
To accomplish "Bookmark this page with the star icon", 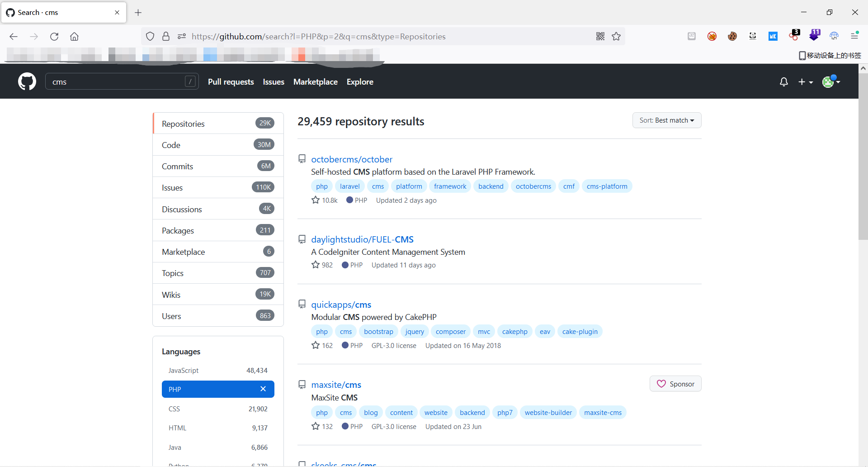I will [616, 36].
